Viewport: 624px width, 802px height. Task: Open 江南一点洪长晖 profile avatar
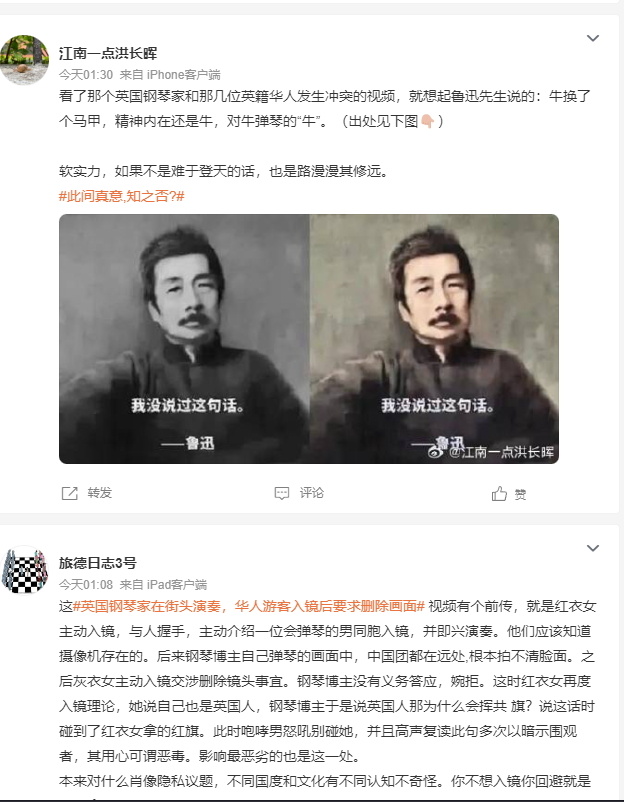pos(25,60)
